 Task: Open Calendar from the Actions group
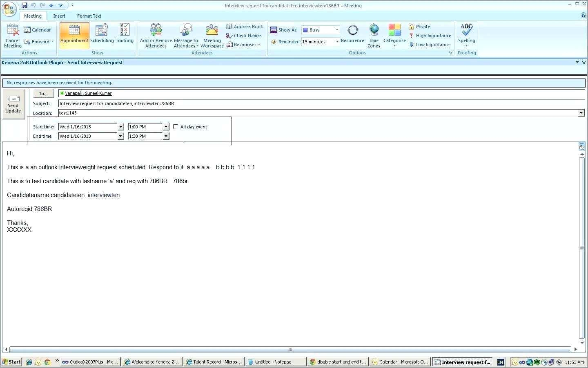[38, 30]
